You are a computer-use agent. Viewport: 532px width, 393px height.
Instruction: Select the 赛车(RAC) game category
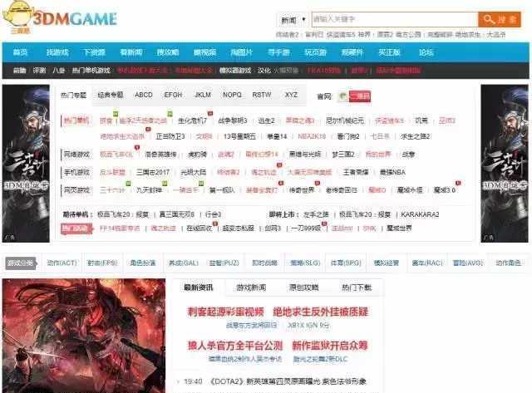(427, 263)
